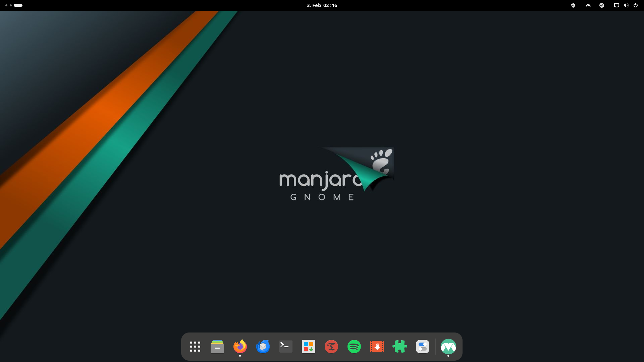Launch Thunderbird mail client
Image resolution: width=644 pixels, height=362 pixels.
point(263,347)
